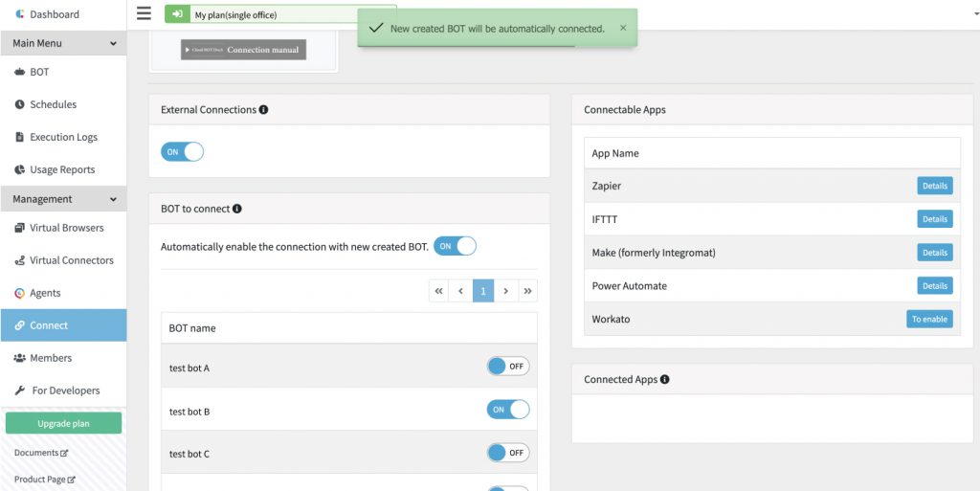Click the Members people icon
The image size is (980, 491).
(20, 358)
